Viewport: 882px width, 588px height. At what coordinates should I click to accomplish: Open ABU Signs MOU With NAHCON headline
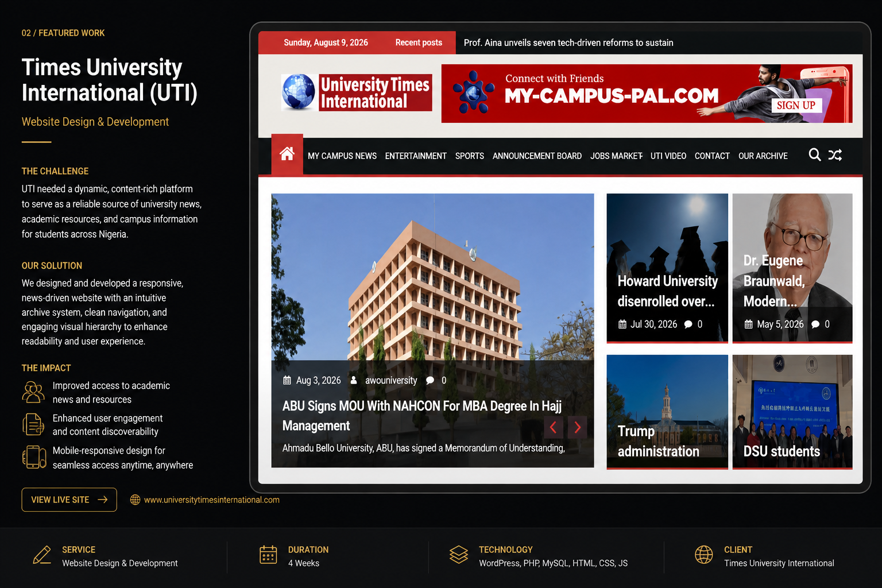[x=422, y=416]
